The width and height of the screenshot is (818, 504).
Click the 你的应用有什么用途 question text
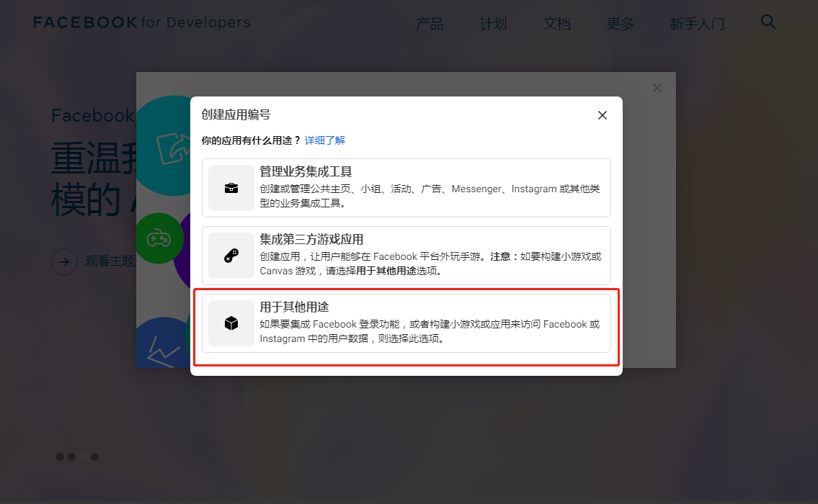[251, 140]
